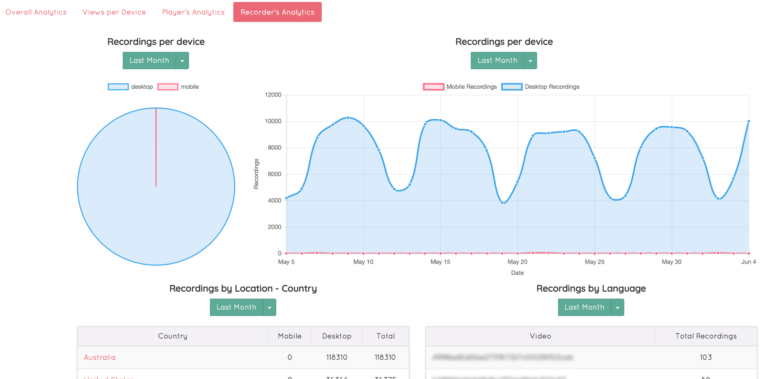
Task: Click Recordings by Location - Country heading
Action: pyautogui.click(x=243, y=289)
